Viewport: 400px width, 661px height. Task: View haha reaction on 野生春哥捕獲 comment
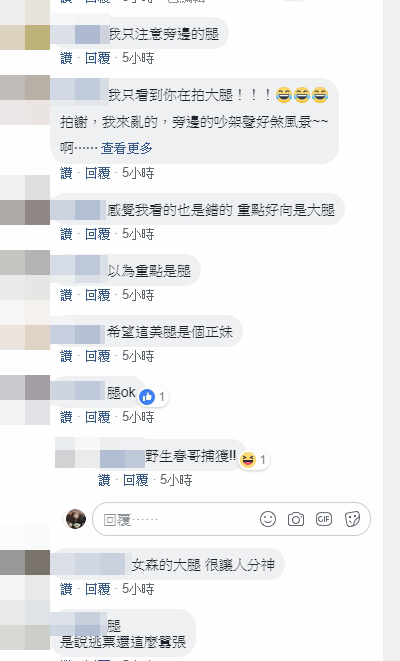[x=254, y=459]
